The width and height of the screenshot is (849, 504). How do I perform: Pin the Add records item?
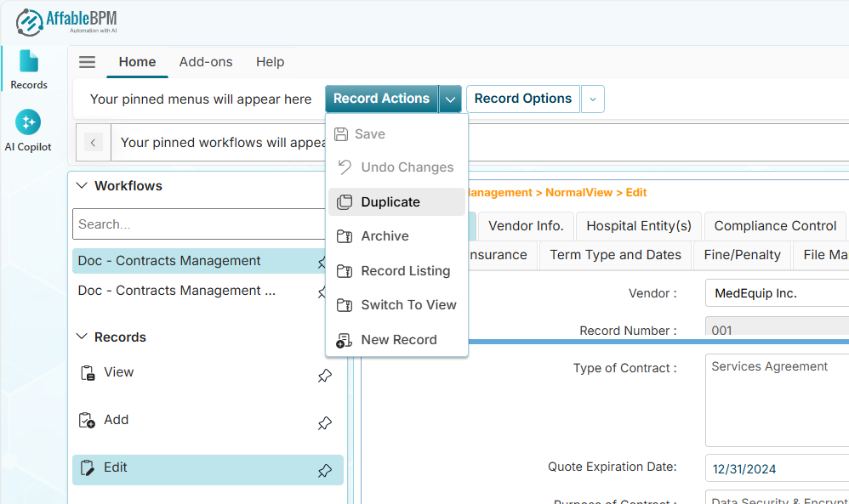tap(325, 422)
